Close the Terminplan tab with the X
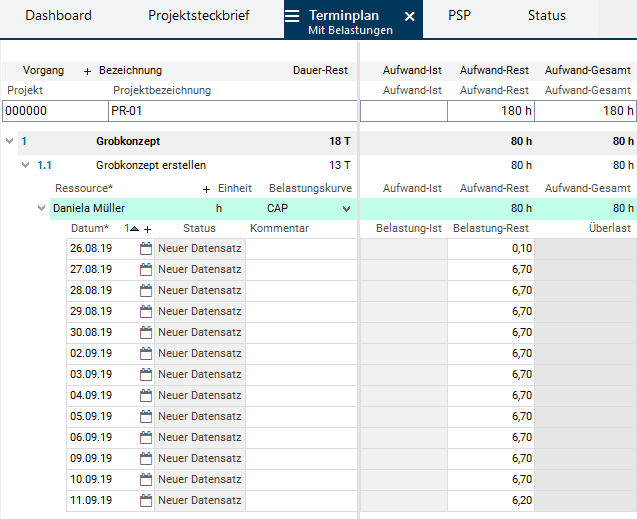Viewport: 637px width, 519px height. point(410,16)
